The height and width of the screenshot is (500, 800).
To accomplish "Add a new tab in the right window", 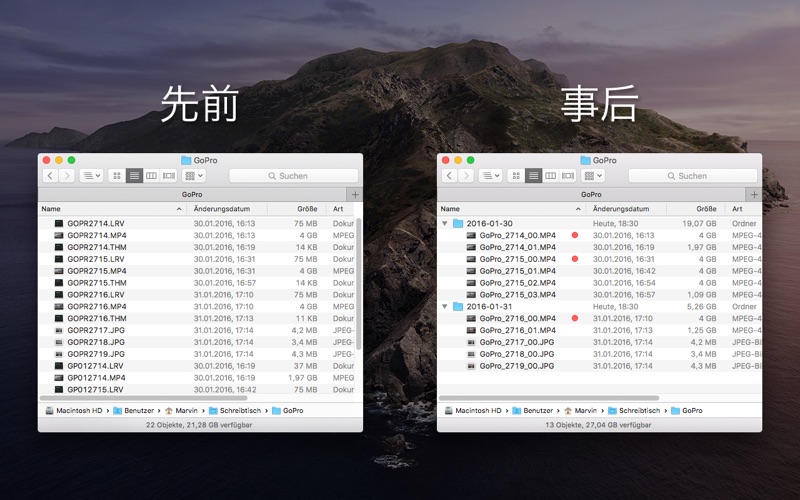I will click(x=754, y=194).
